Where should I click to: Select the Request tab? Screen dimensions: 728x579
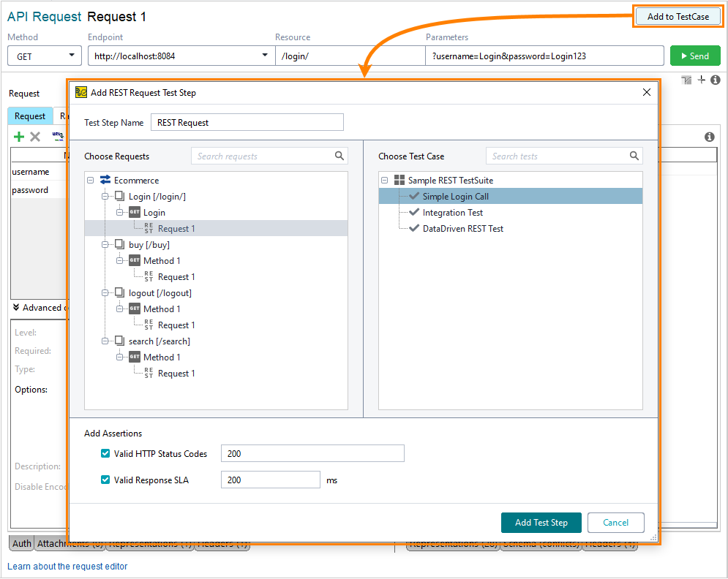pos(30,116)
